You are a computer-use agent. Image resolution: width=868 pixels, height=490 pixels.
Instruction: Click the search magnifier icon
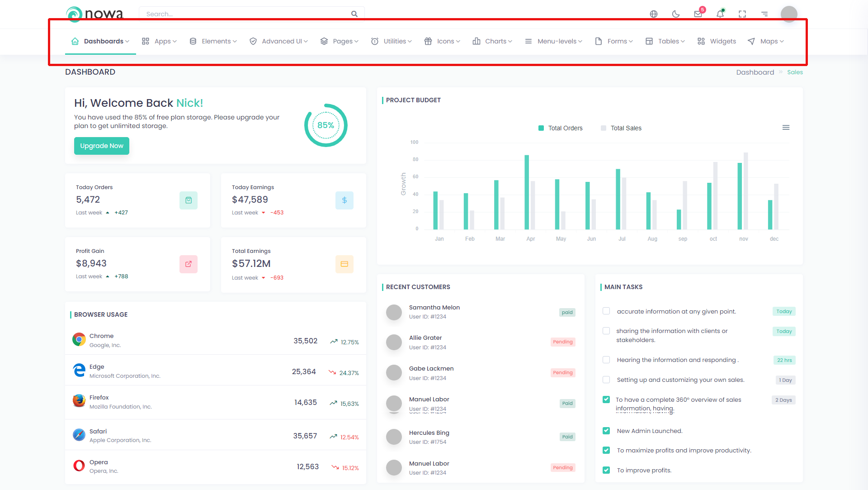coord(354,14)
